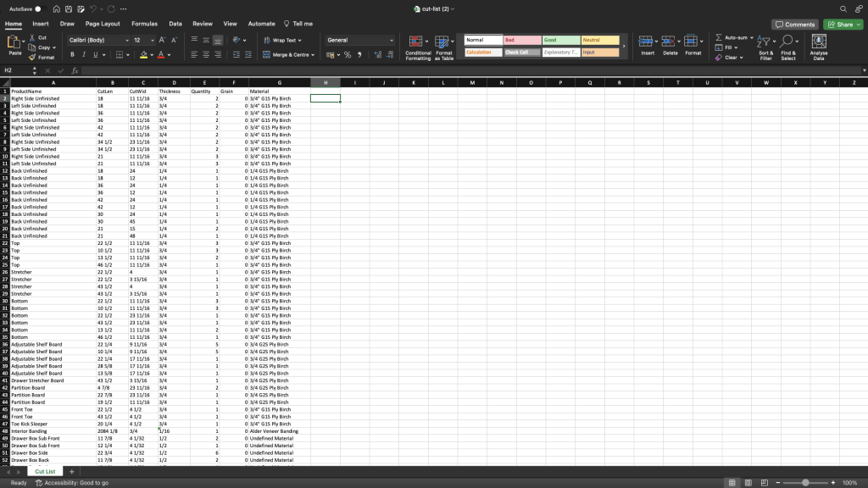Select the Cut List sheet tab
Image resolution: width=868 pixels, height=488 pixels.
[44, 471]
